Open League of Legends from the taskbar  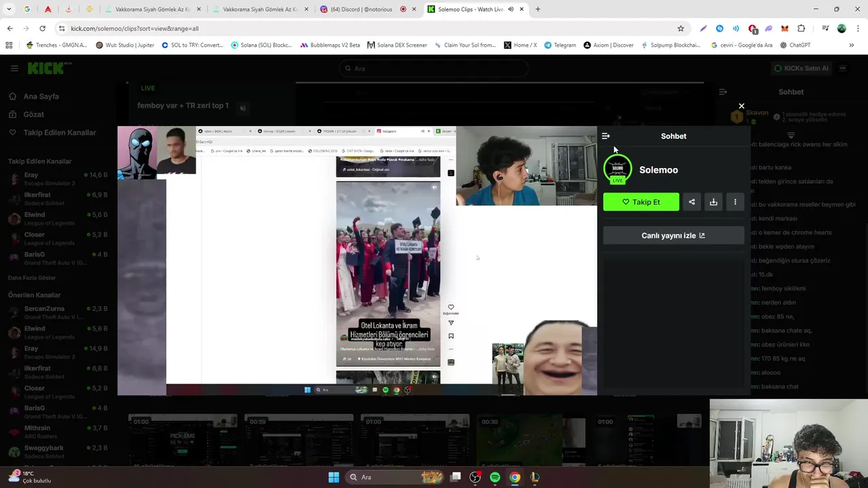click(534, 477)
